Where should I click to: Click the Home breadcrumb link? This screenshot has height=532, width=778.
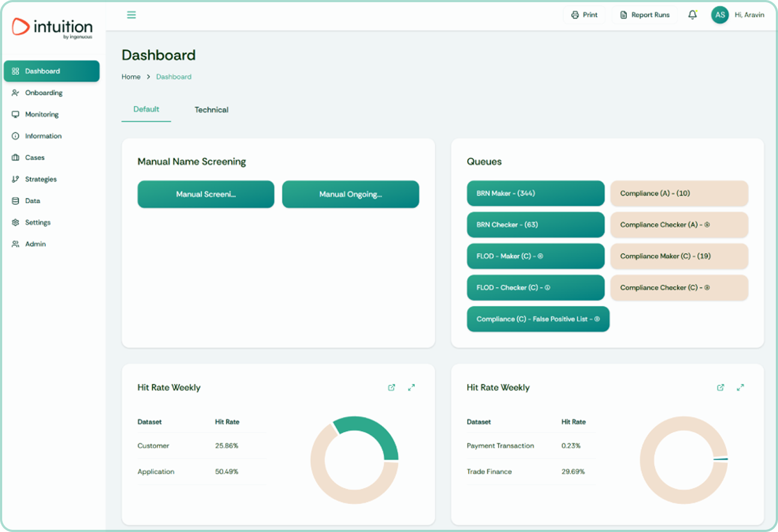point(131,77)
